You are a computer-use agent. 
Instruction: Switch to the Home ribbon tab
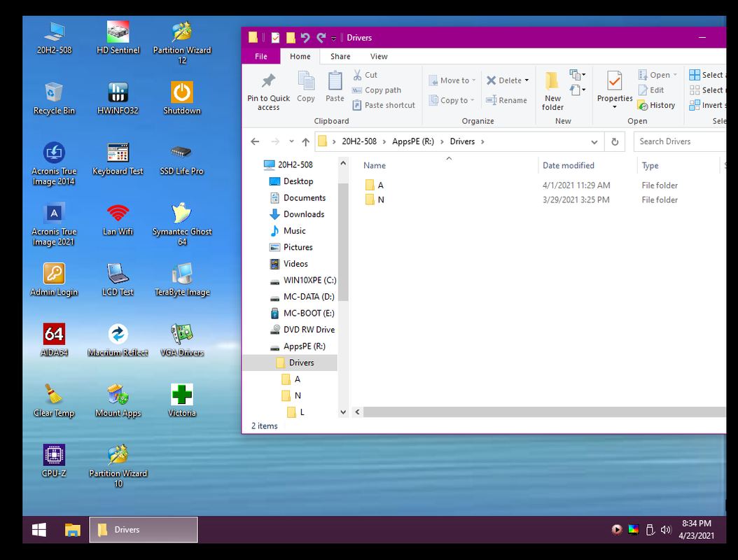coord(300,57)
